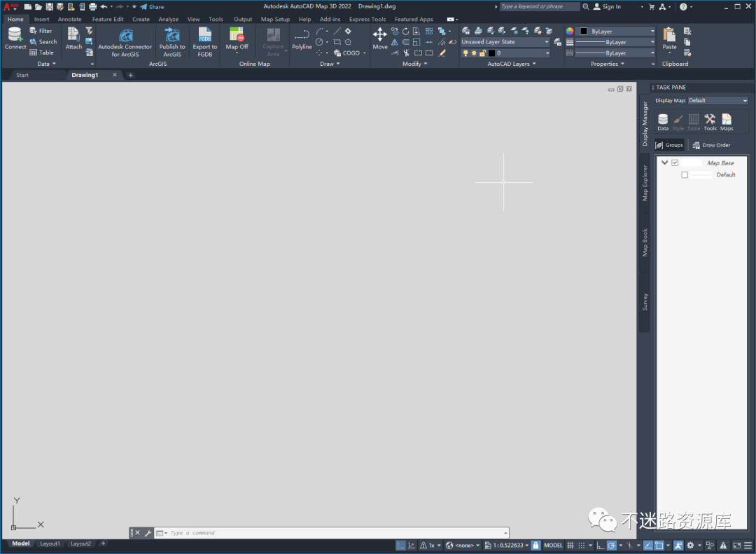Toggle ortho mode in status bar
The height and width of the screenshot is (554, 756).
point(601,546)
